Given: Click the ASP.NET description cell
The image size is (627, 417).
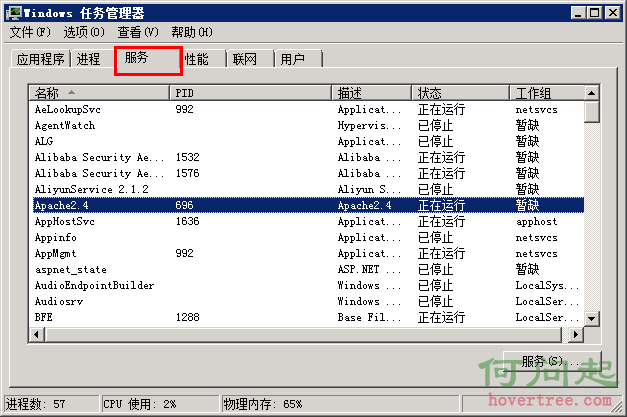Looking at the screenshot, I should click(x=369, y=269).
